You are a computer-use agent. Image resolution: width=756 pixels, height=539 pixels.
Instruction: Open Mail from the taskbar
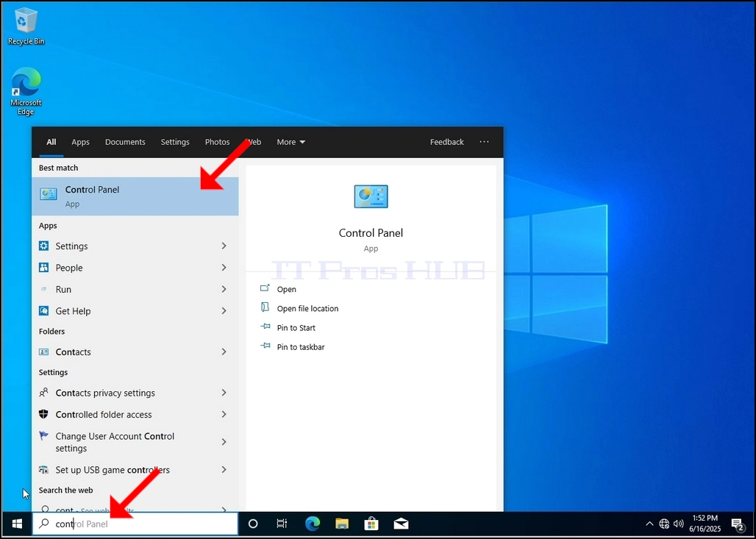(x=401, y=524)
